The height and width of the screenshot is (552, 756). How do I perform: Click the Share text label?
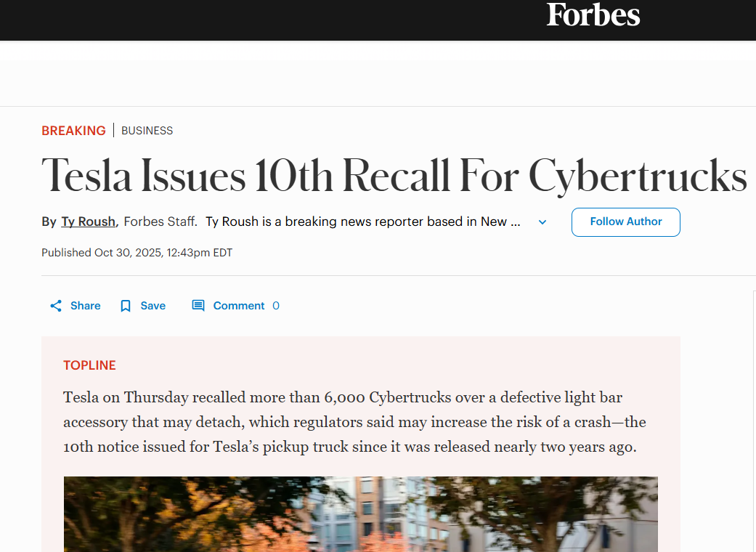tap(85, 306)
